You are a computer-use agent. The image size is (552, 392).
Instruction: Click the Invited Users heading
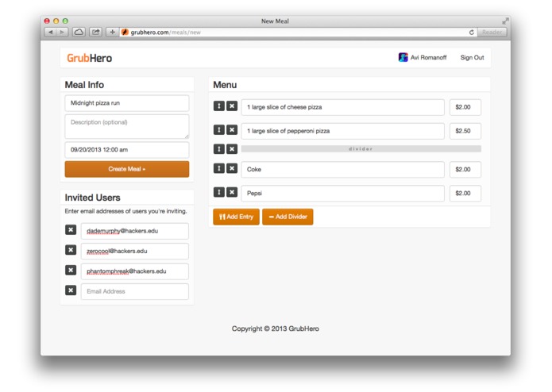point(92,198)
